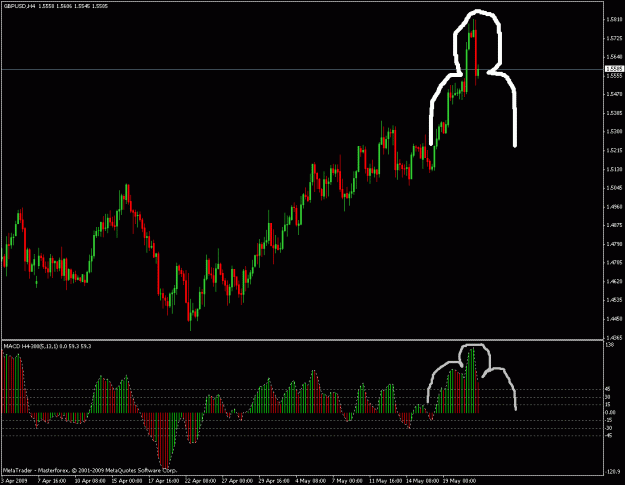The width and height of the screenshot is (625, 485).
Task: Click the 1.5130 price scale label
Action: pyautogui.click(x=614, y=169)
